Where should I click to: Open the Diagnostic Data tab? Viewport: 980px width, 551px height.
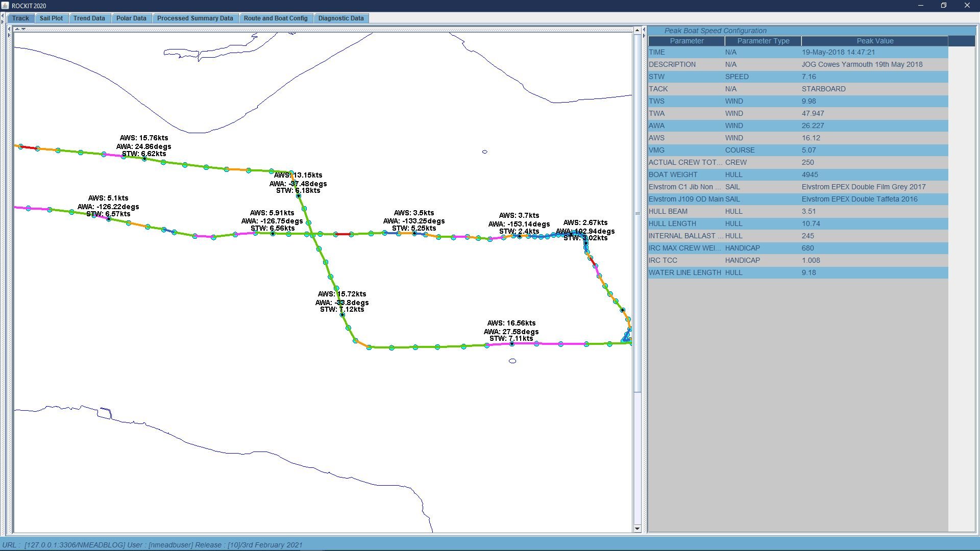(341, 18)
